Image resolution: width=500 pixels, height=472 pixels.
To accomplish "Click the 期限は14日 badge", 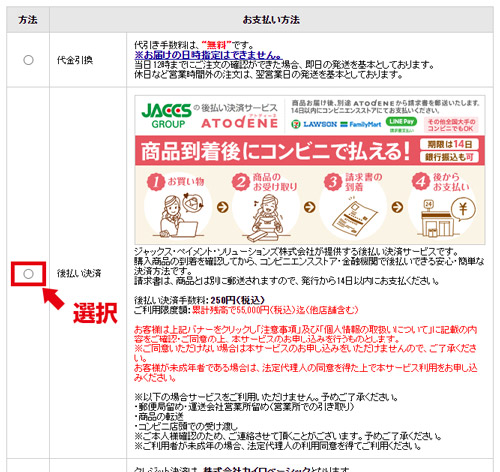I will 449,144.
